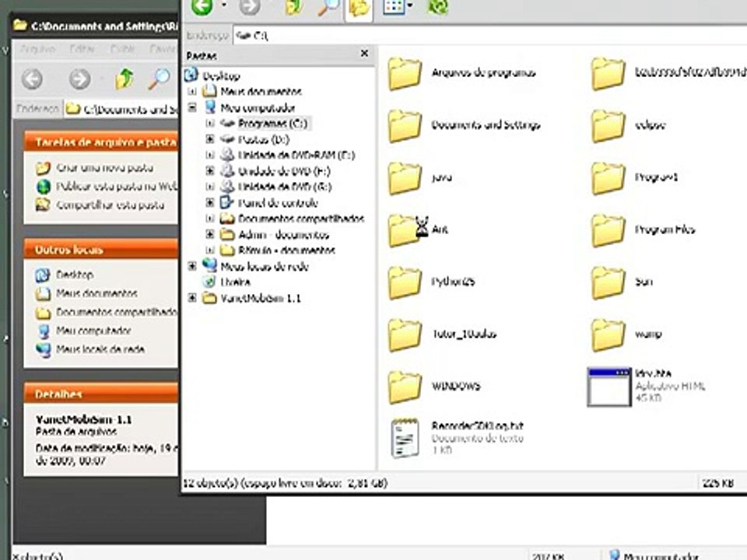The image size is (747, 560).
Task: Collapse the Detalhes panel header
Action: [101, 394]
